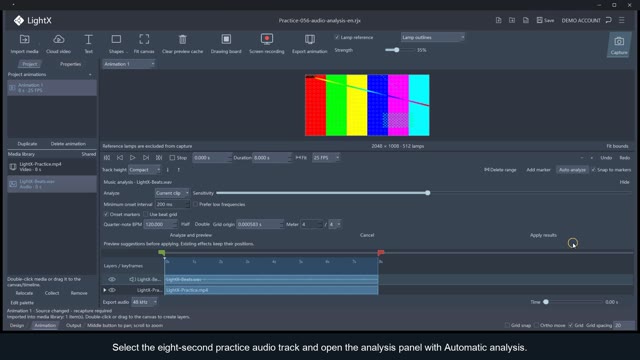Enable Use beat grid
The width and height of the screenshot is (640, 360).
tap(146, 214)
